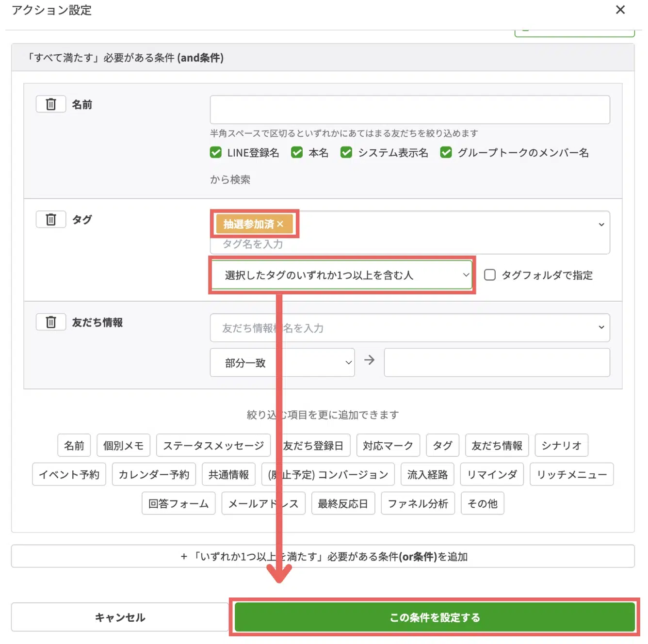Add イベント予約 filter item
This screenshot has width=648, height=644.
point(69,474)
